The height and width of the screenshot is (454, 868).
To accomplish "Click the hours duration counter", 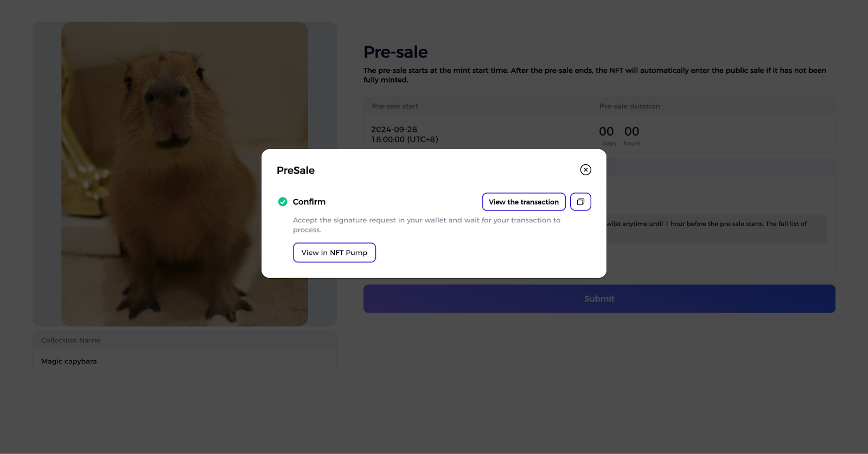I will tap(632, 136).
